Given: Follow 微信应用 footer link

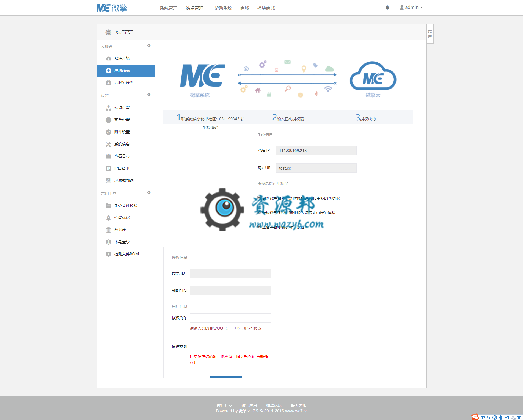Looking at the screenshot, I should [x=249, y=405].
